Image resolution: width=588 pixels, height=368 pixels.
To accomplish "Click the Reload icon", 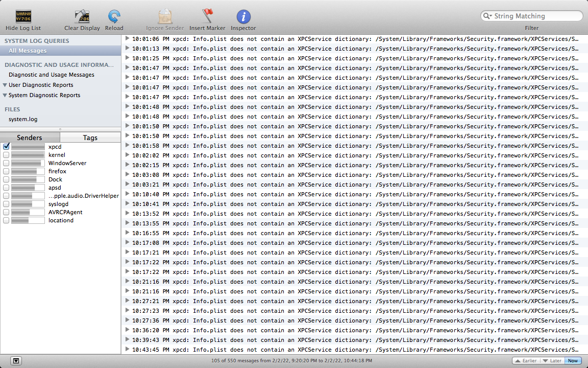I will 114,15.
